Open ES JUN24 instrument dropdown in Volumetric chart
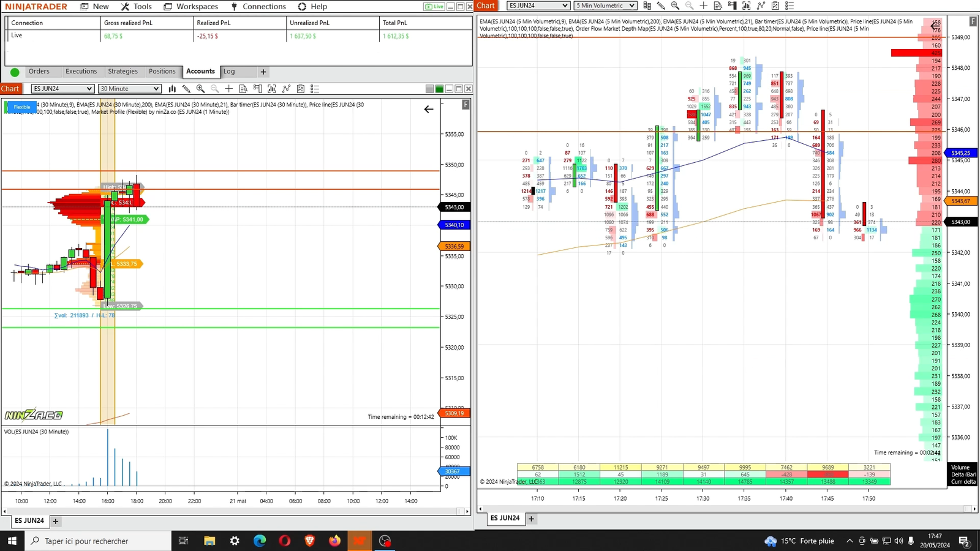 (x=538, y=6)
